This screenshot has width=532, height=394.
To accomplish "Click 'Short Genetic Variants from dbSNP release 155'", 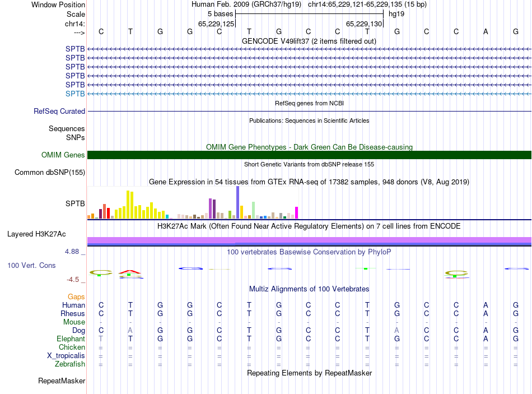I will (x=309, y=164).
